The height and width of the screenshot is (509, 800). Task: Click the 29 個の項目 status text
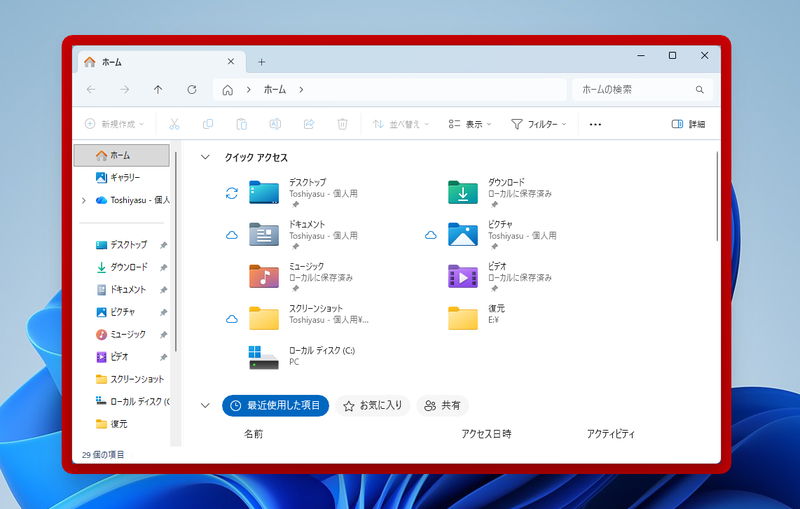pyautogui.click(x=103, y=454)
